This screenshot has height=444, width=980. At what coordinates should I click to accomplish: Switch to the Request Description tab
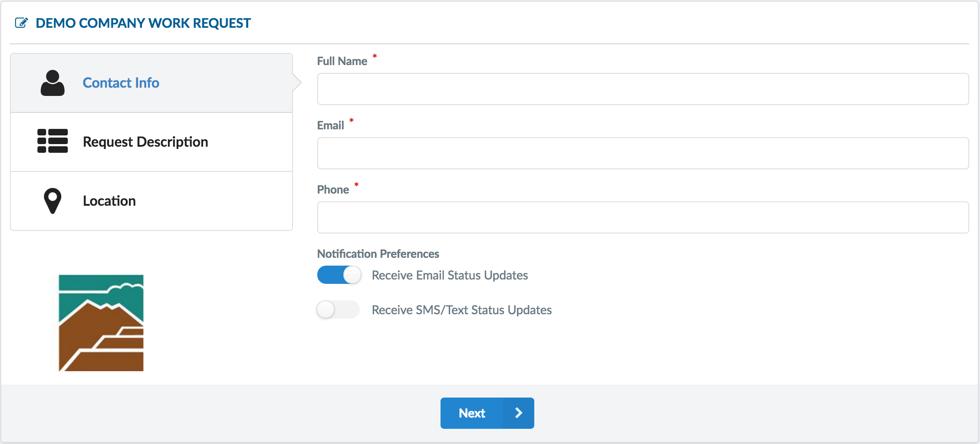coord(145,142)
